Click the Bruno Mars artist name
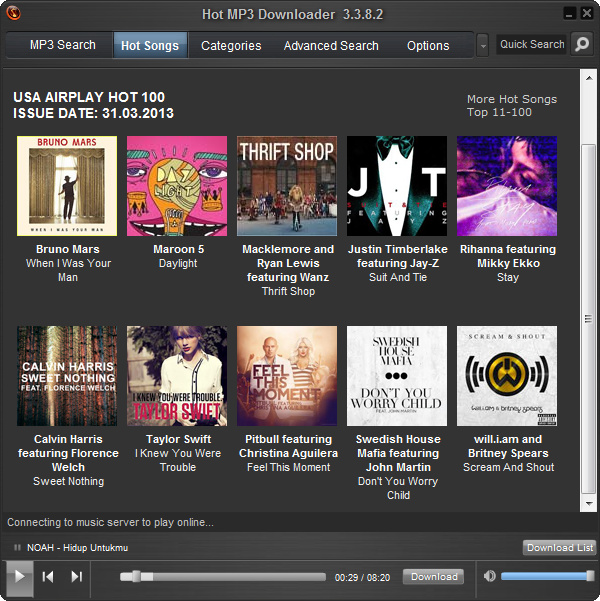The image size is (600, 601). [x=68, y=249]
